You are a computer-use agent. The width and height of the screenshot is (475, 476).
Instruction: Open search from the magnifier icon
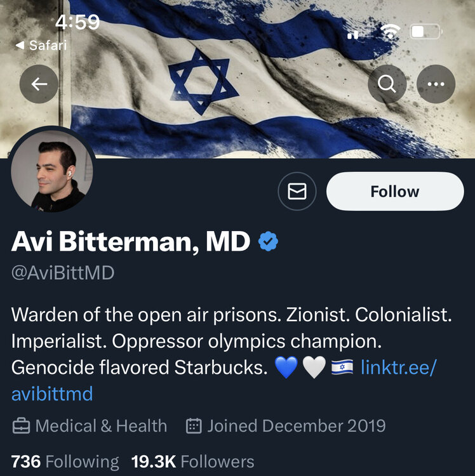[387, 84]
